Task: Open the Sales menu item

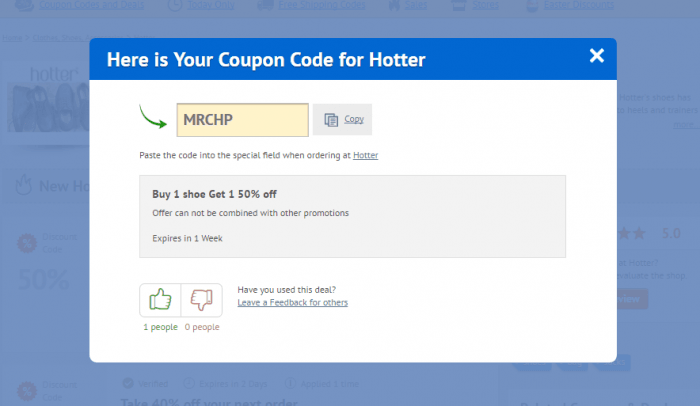Action: click(416, 5)
